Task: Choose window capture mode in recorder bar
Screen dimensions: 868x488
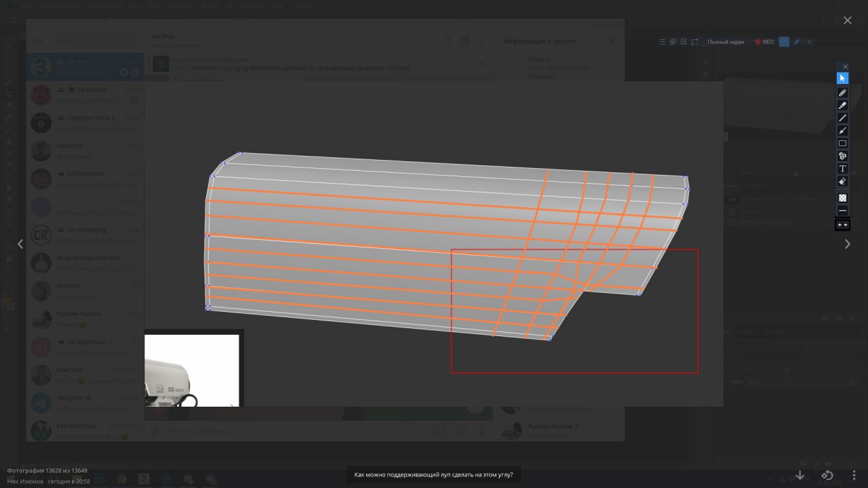Action: pos(673,42)
